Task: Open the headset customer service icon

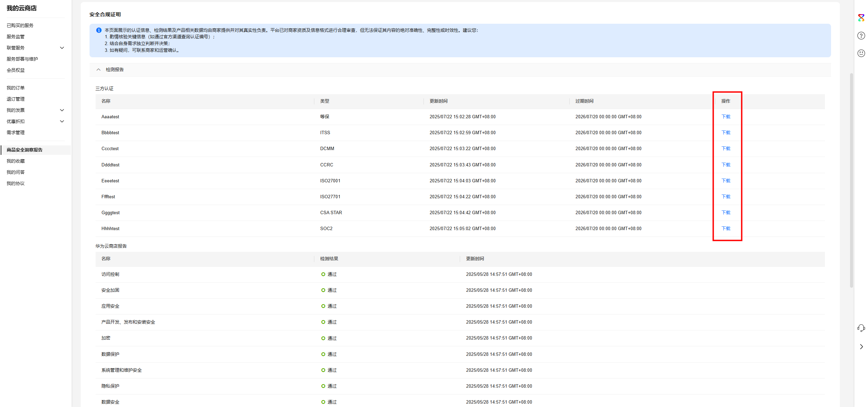Action: coord(861,328)
